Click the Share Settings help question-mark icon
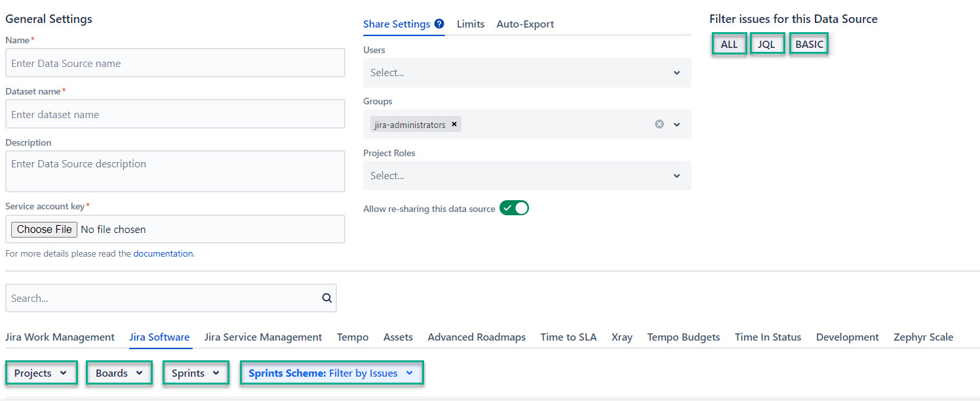This screenshot has height=401, width=980. tap(439, 24)
